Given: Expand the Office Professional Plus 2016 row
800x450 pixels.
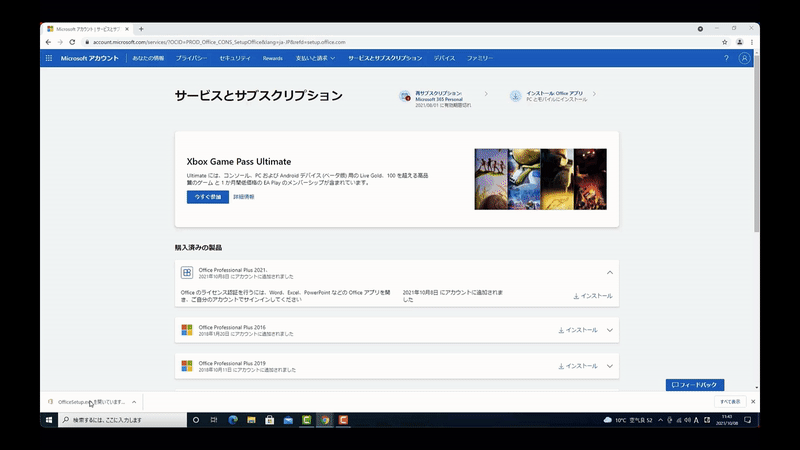Looking at the screenshot, I should 610,330.
